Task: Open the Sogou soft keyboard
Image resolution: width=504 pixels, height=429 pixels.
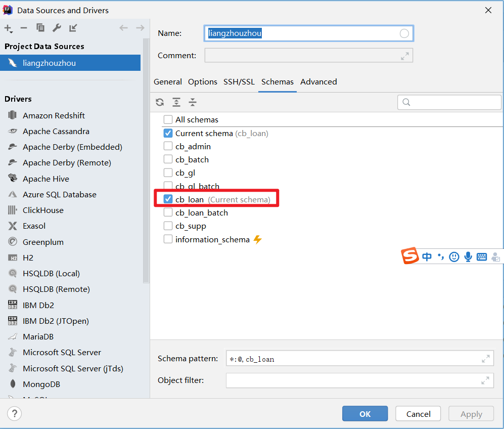Action: [481, 257]
